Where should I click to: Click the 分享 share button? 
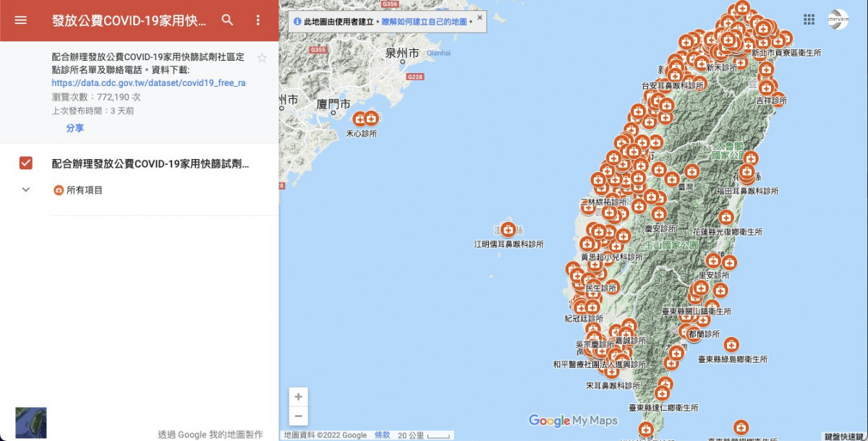(x=75, y=128)
